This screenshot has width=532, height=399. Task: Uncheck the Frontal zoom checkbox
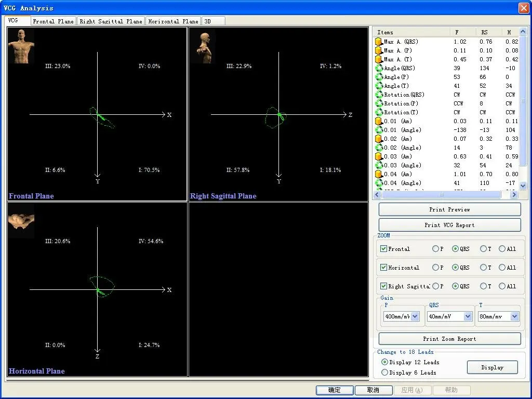[x=383, y=249]
